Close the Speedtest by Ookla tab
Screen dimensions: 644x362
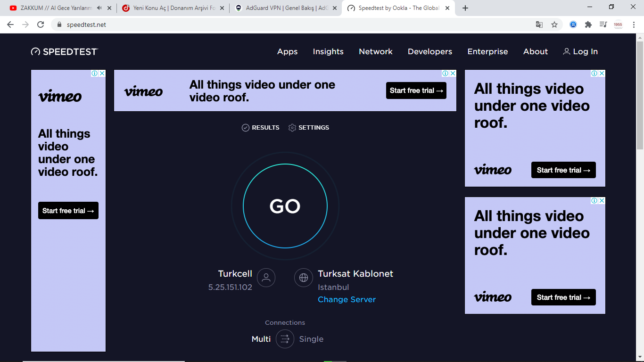(x=447, y=8)
